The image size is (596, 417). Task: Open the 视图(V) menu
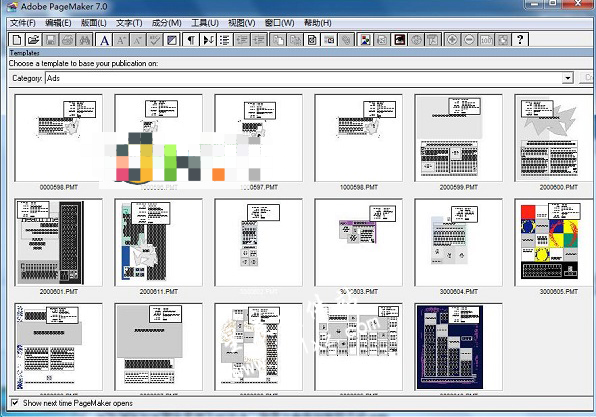tap(241, 23)
